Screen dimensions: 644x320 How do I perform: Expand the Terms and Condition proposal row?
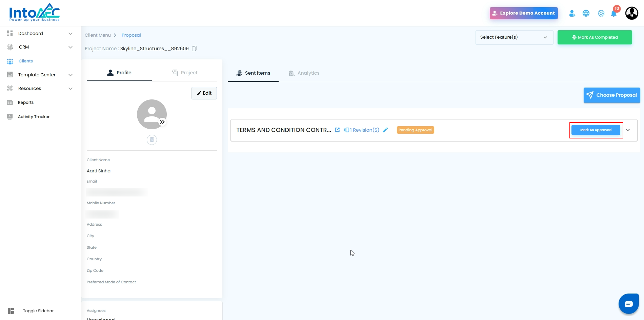628,130
